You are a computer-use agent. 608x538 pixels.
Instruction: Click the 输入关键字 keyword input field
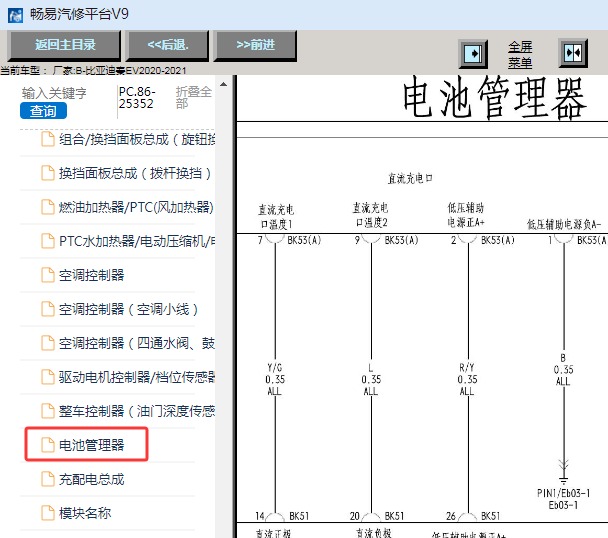54,93
